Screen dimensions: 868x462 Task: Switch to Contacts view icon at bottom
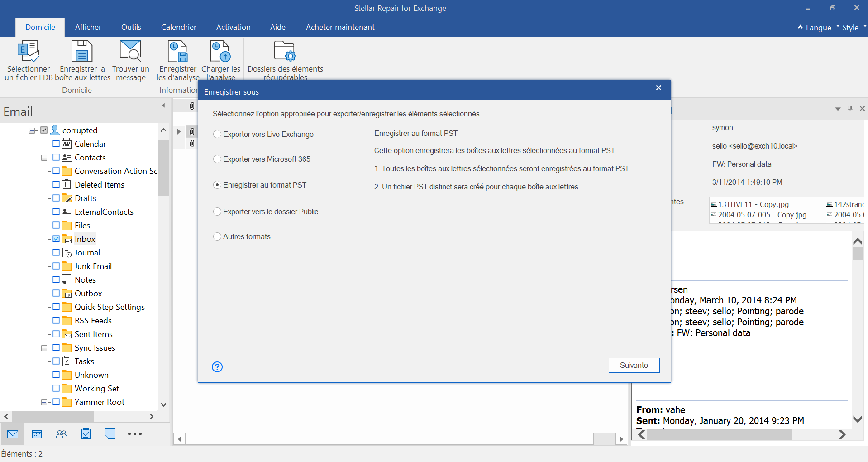62,434
